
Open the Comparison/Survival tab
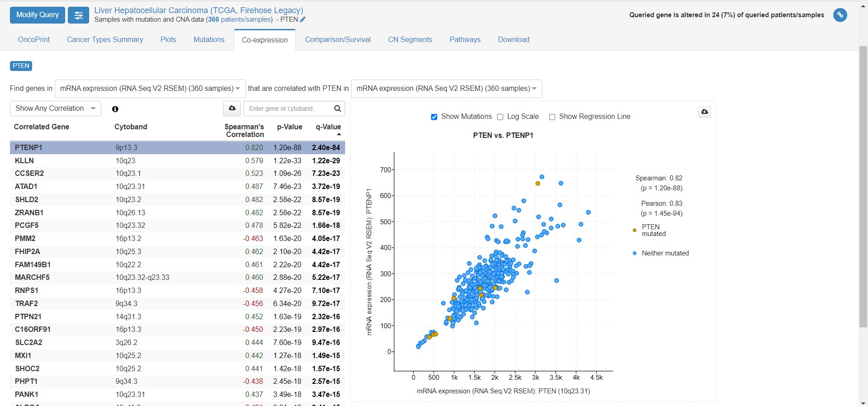[337, 40]
